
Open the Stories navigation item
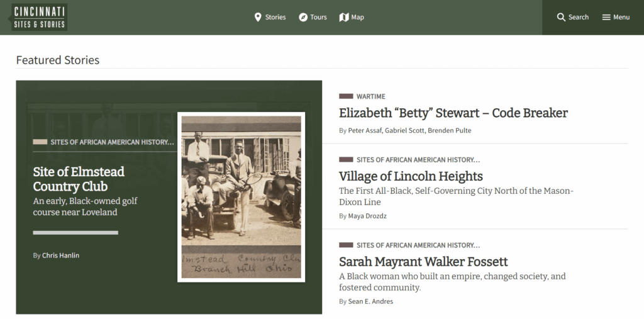275,17
